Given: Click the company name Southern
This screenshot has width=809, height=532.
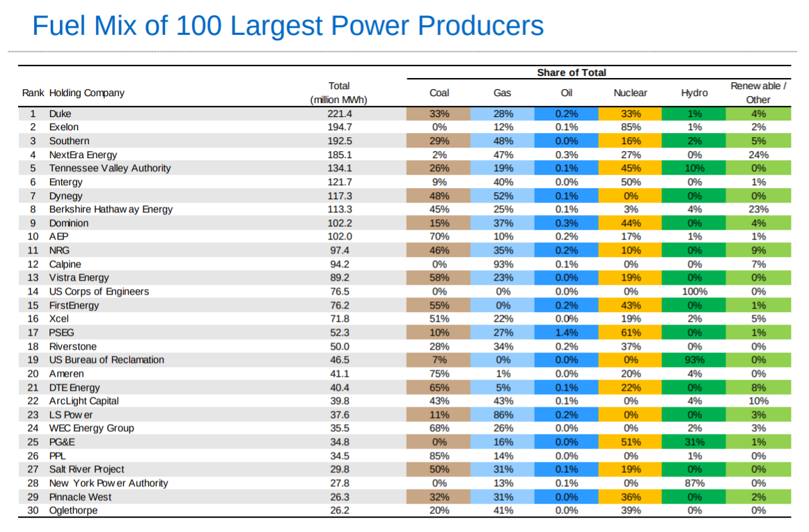Looking at the screenshot, I should point(69,141).
